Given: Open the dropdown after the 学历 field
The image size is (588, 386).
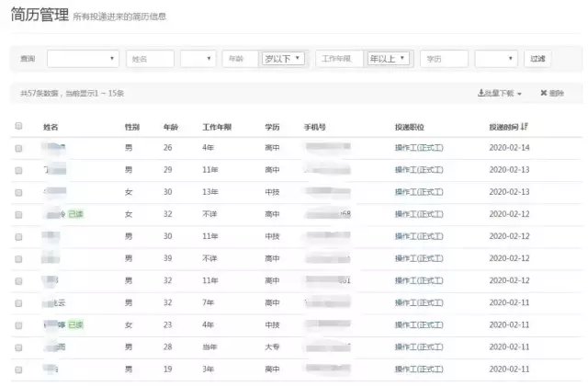Looking at the screenshot, I should [x=496, y=59].
